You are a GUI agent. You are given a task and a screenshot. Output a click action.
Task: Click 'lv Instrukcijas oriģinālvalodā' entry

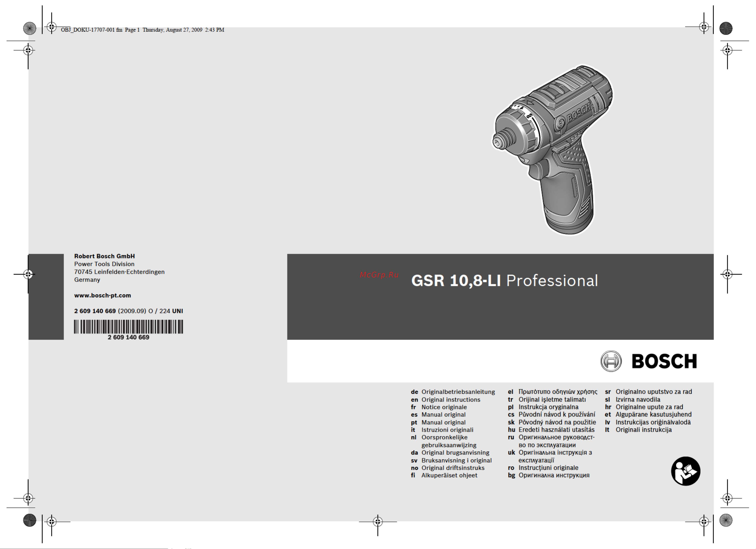click(648, 422)
